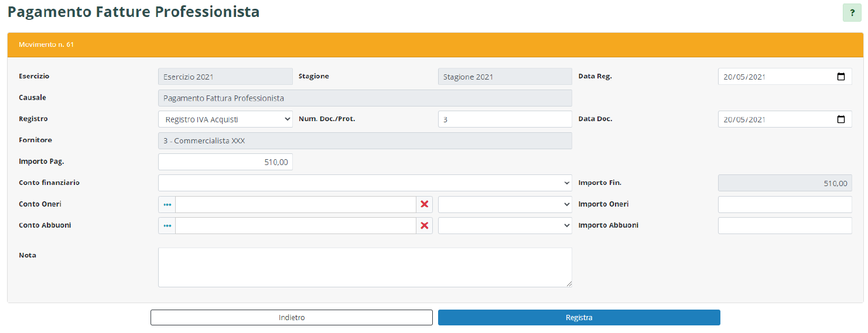Clear Conto Oneri with red X icon
The height and width of the screenshot is (333, 868).
(x=425, y=204)
